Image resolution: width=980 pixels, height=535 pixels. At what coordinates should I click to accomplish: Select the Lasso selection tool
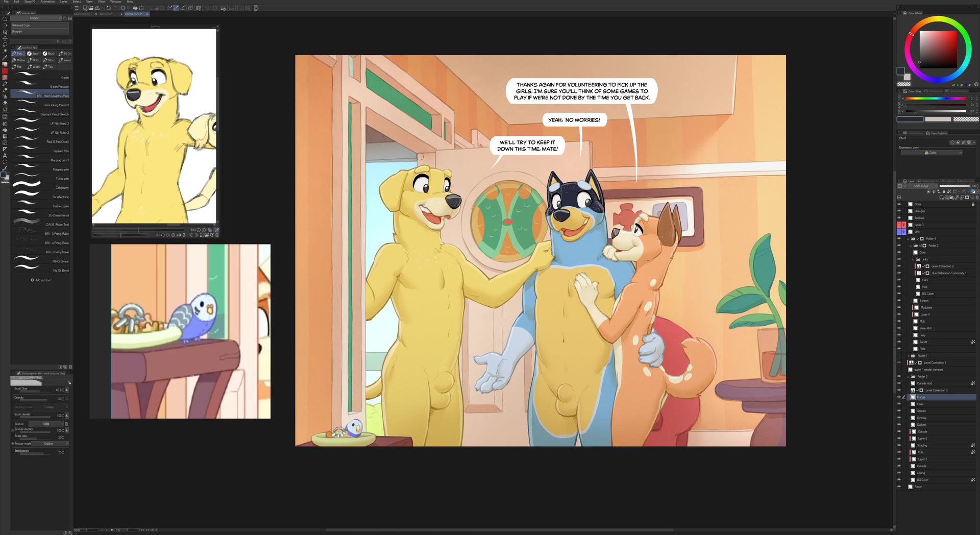(x=5, y=45)
